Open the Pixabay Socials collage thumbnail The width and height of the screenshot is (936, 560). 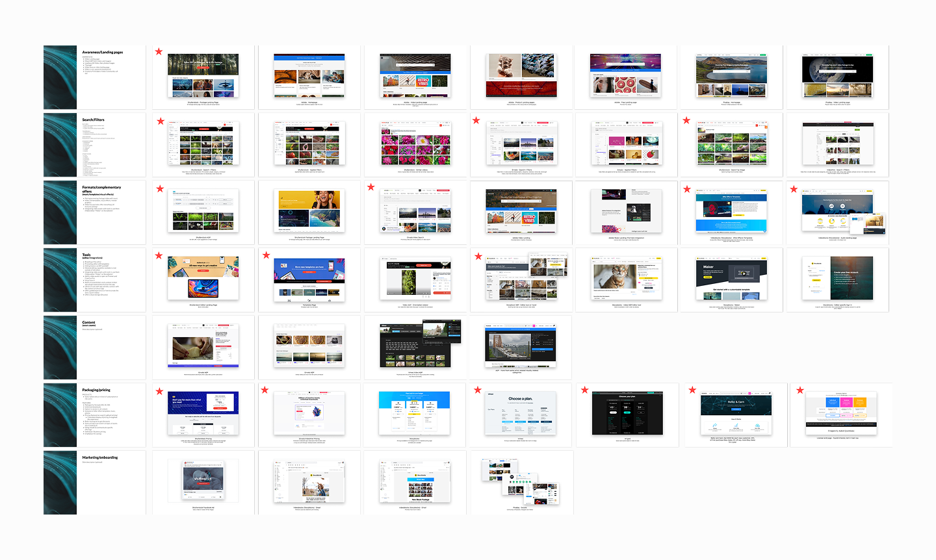(x=520, y=481)
